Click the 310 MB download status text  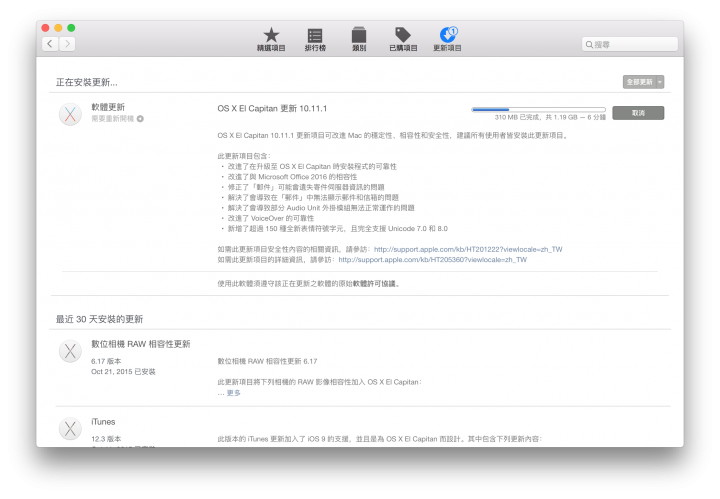(550, 118)
